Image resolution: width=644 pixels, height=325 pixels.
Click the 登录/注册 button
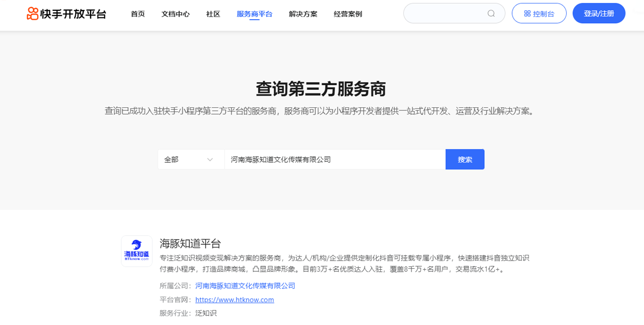point(599,13)
